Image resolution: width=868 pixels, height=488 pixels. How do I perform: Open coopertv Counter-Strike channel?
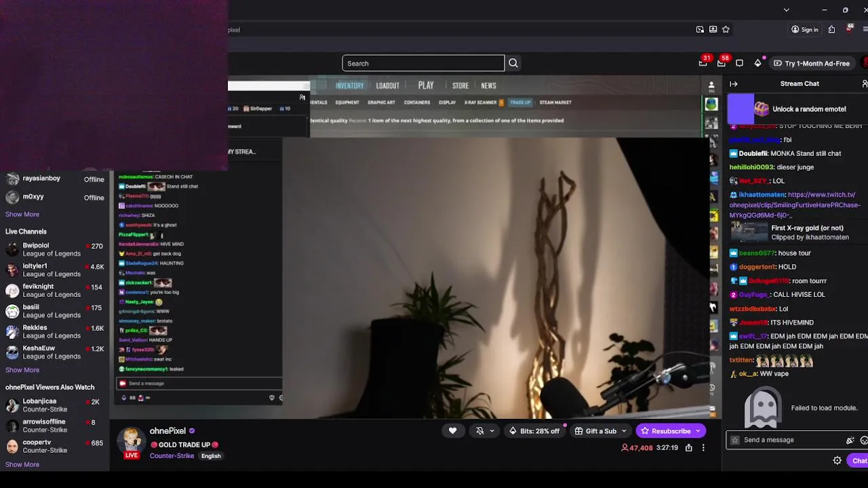54,446
